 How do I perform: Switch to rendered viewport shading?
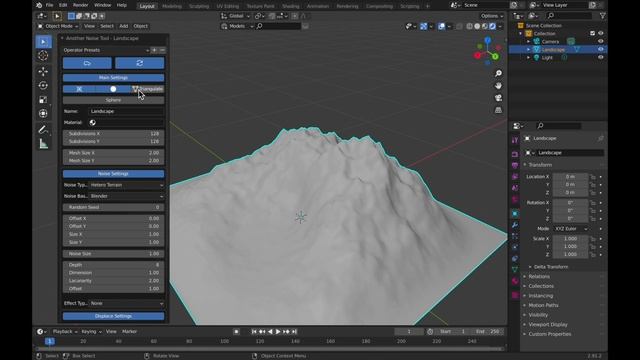[493, 26]
